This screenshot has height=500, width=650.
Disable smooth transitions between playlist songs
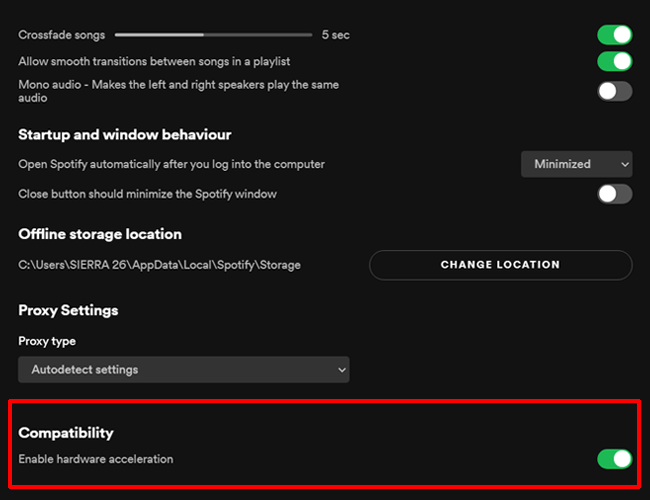[614, 62]
